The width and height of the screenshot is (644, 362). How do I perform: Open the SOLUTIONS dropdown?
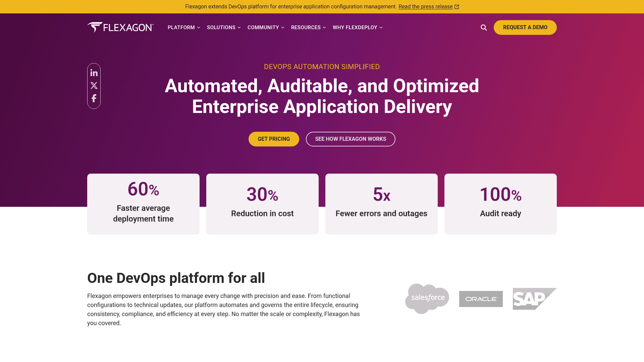[x=223, y=27]
